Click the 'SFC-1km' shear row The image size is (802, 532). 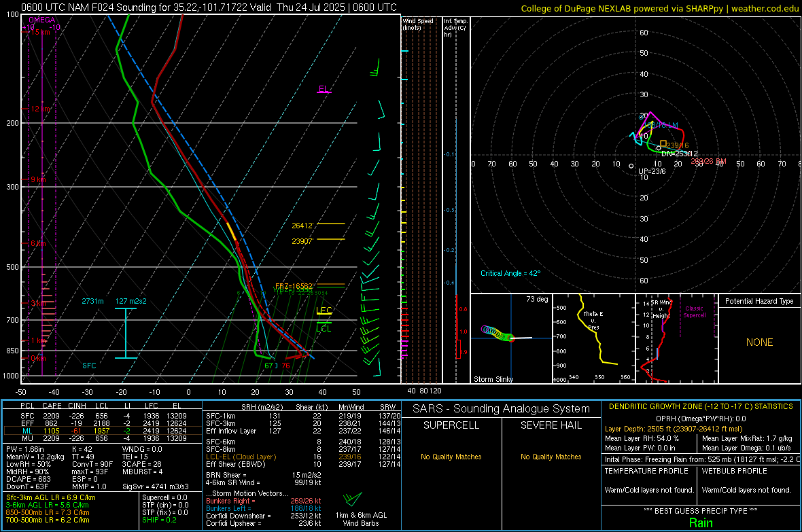click(x=302, y=416)
